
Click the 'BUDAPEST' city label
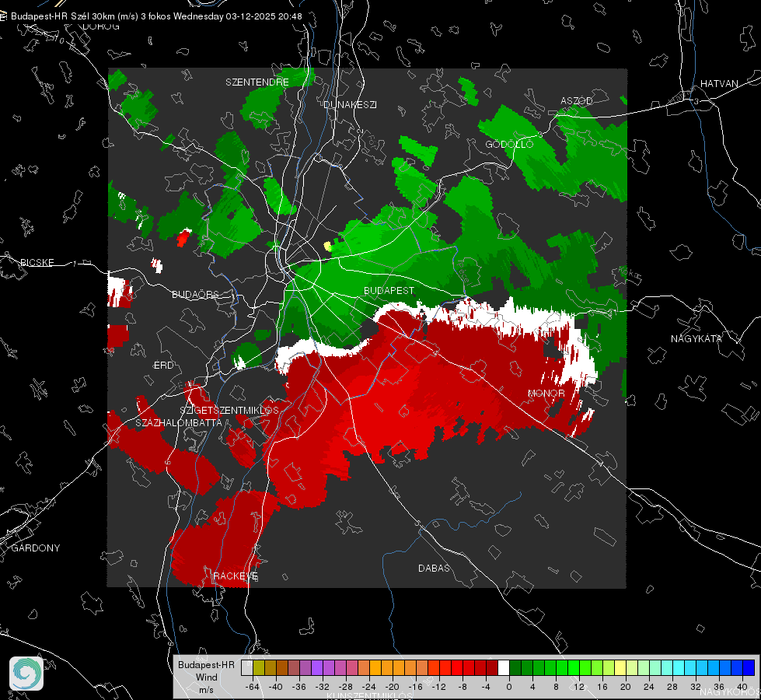[389, 290]
